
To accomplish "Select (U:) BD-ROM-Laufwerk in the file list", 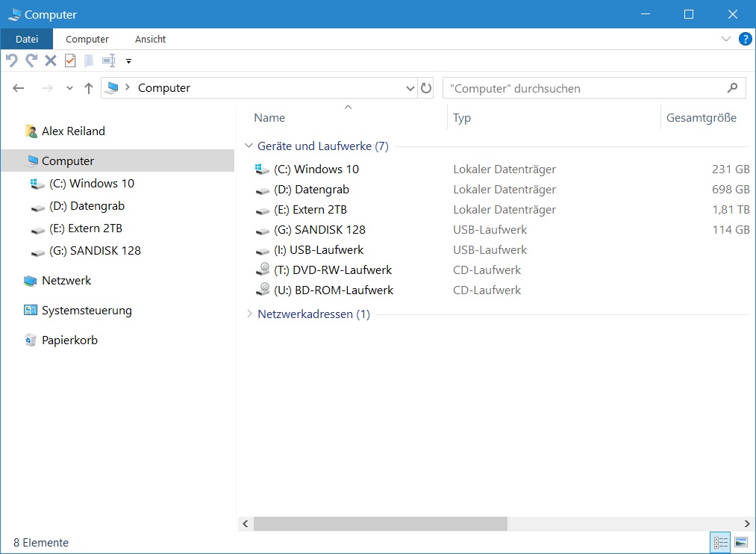I will [x=334, y=290].
